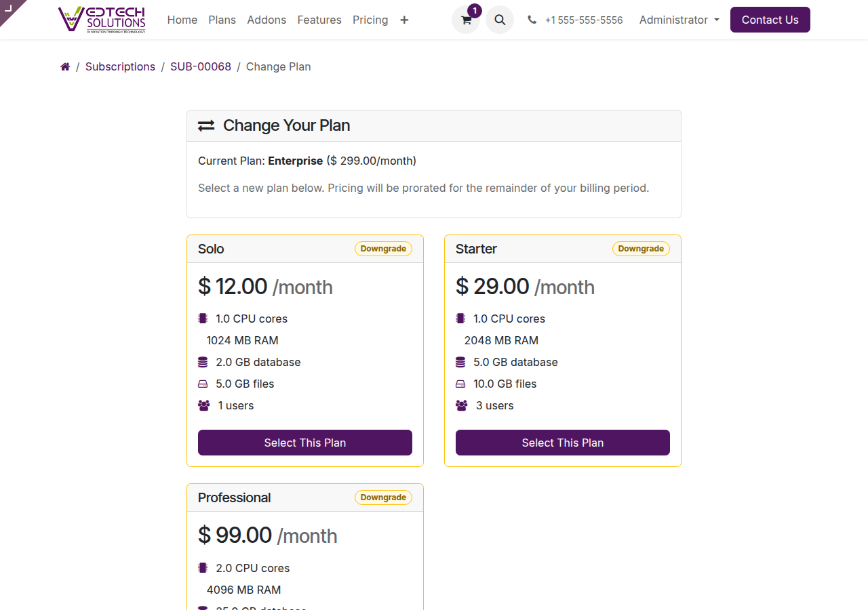Click the database icon on the Starter plan
This screenshot has height=610, width=868.
tap(460, 361)
